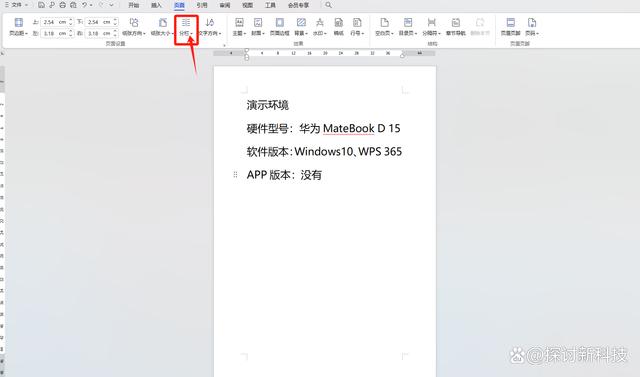
Task: Expand the quick access toolbar customize chevron
Action: pyautogui.click(x=111, y=5)
